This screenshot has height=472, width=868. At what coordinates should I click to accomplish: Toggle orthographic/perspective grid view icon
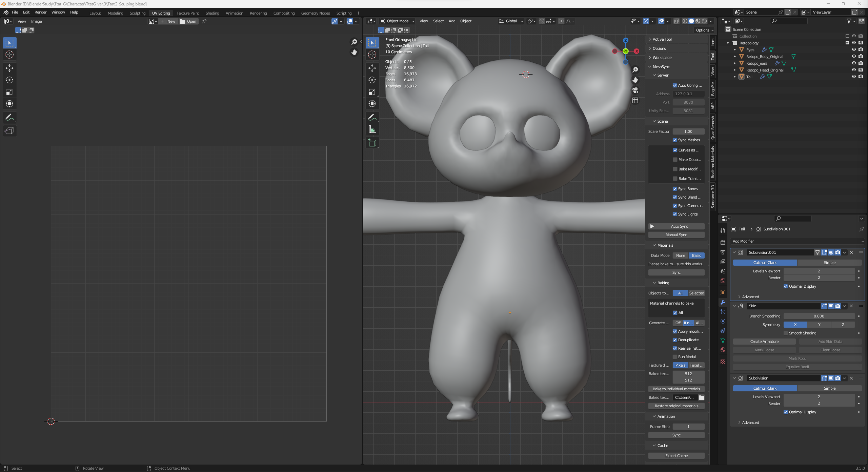click(635, 100)
